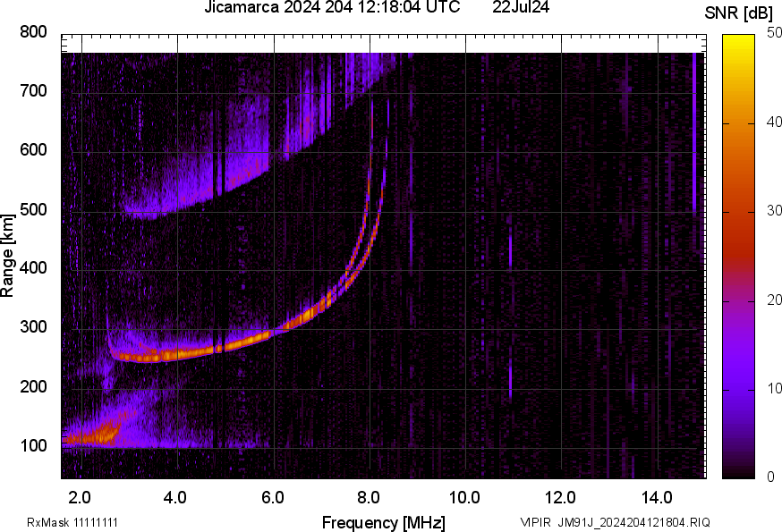Click the 22Jul24 date label

pyautogui.click(x=521, y=8)
